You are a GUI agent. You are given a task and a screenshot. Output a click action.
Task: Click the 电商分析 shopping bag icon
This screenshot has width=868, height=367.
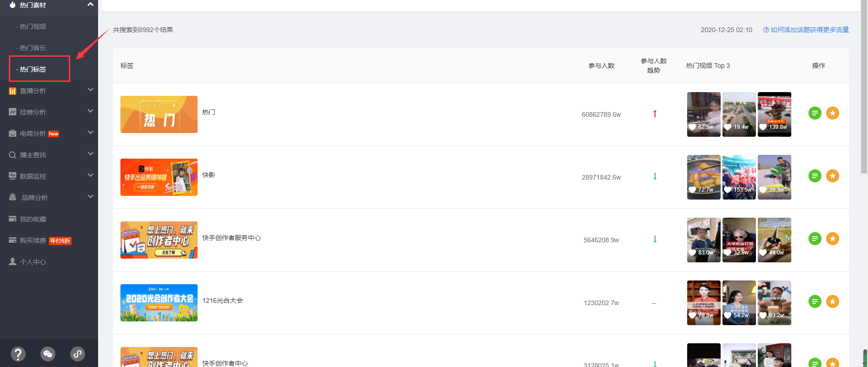pos(13,133)
